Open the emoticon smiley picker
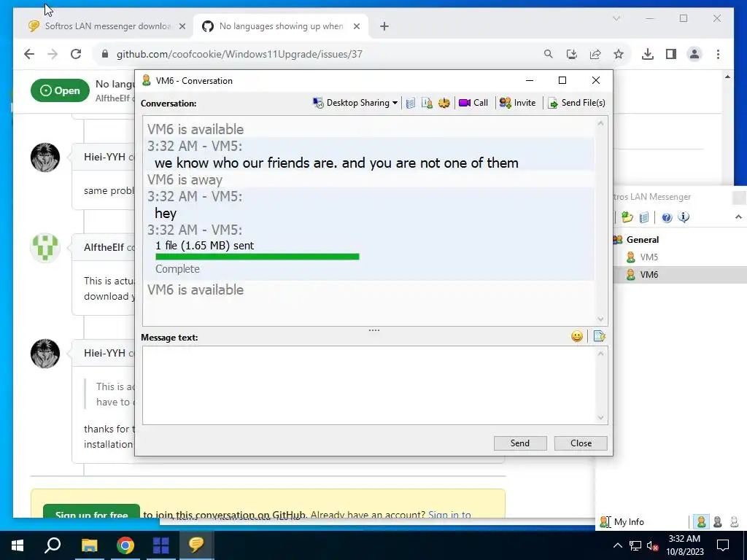747x560 pixels. click(x=577, y=337)
